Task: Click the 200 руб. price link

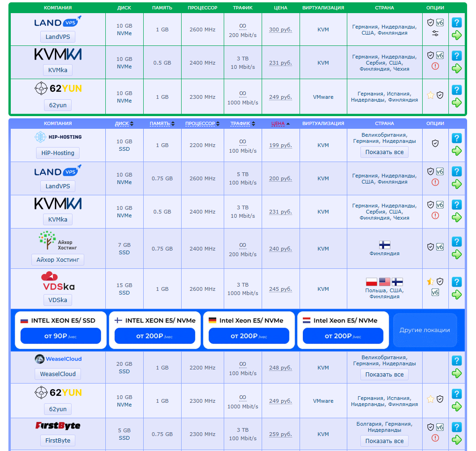Action: (x=280, y=178)
